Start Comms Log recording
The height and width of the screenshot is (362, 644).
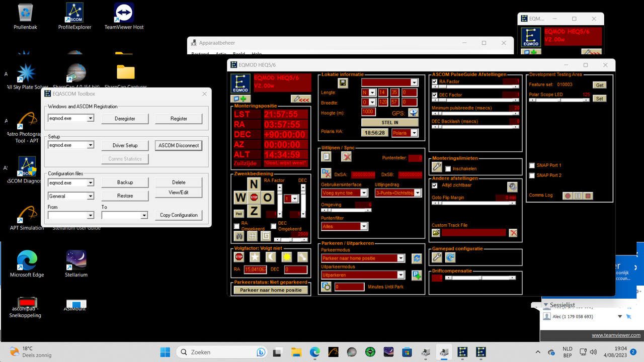568,196
